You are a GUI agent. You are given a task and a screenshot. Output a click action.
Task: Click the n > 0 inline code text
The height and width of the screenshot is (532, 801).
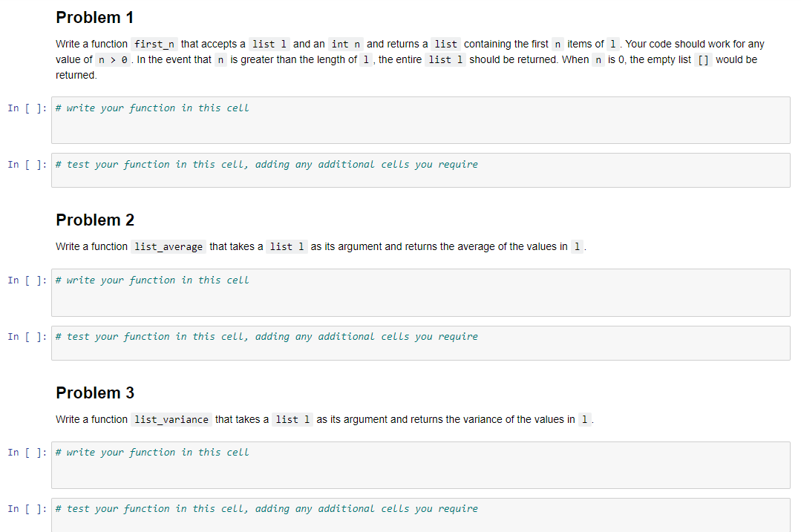(114, 59)
